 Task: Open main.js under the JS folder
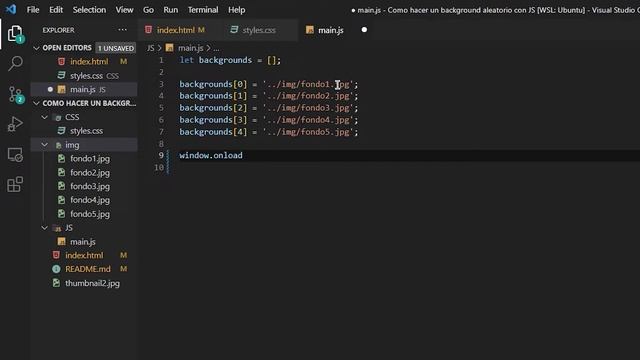coord(83,242)
